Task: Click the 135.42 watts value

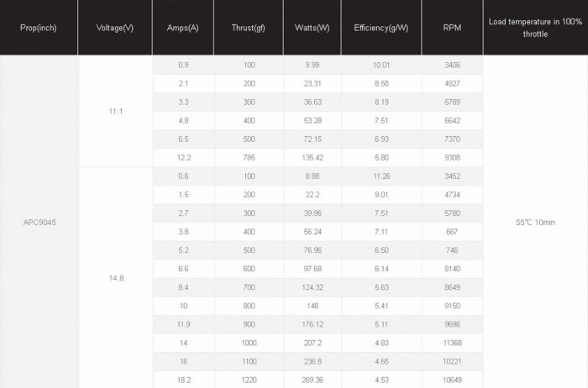Action: pyautogui.click(x=312, y=158)
